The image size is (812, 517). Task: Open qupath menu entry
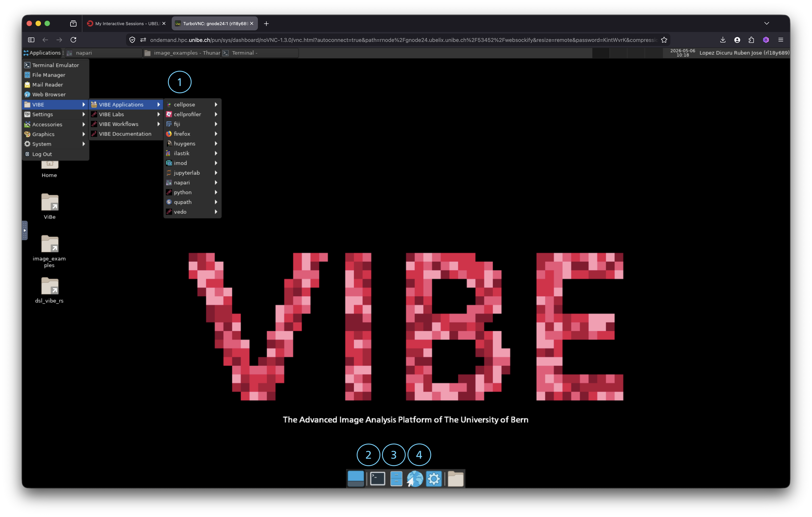[192, 202]
